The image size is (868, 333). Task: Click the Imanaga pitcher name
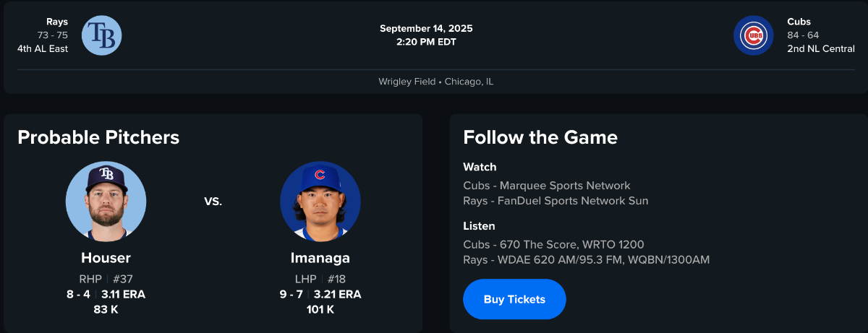[x=320, y=258]
